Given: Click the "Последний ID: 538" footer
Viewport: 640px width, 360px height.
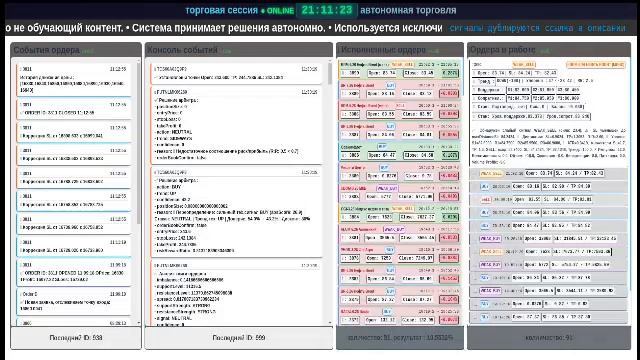Looking at the screenshot, I should (76, 338).
